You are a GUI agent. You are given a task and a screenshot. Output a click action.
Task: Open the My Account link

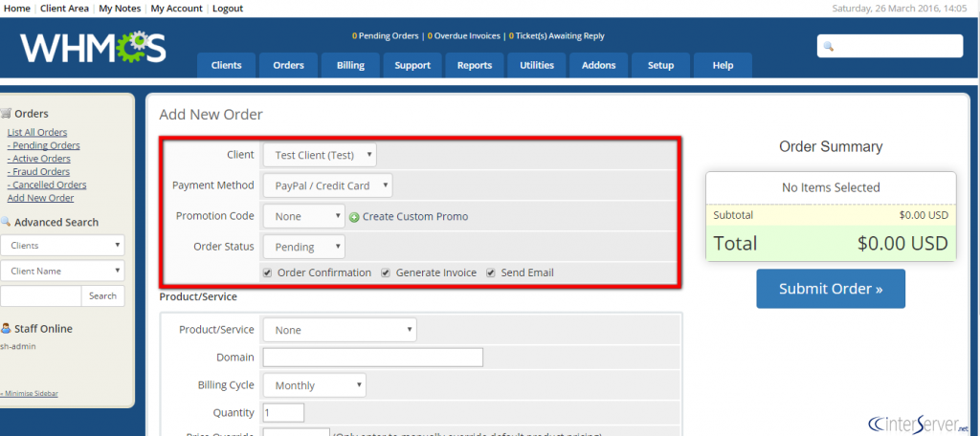[x=177, y=8]
